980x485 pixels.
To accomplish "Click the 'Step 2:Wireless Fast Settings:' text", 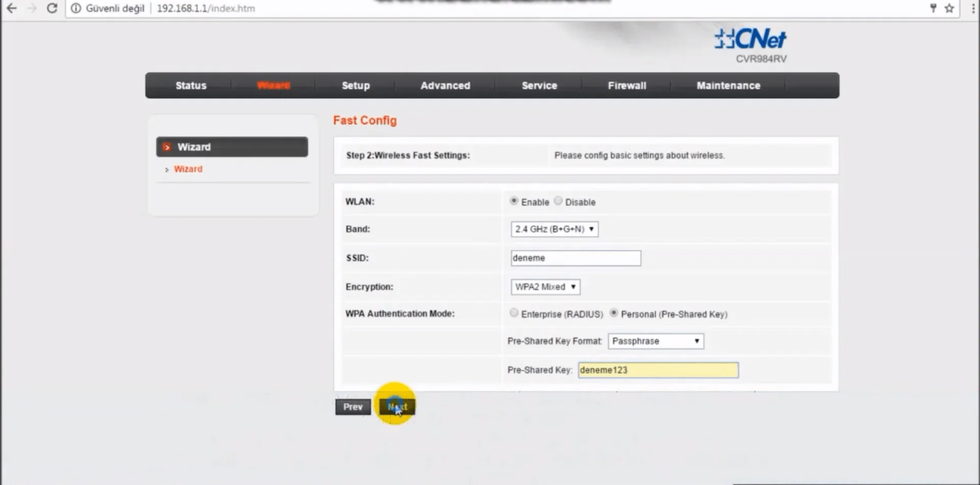I will pyautogui.click(x=408, y=155).
